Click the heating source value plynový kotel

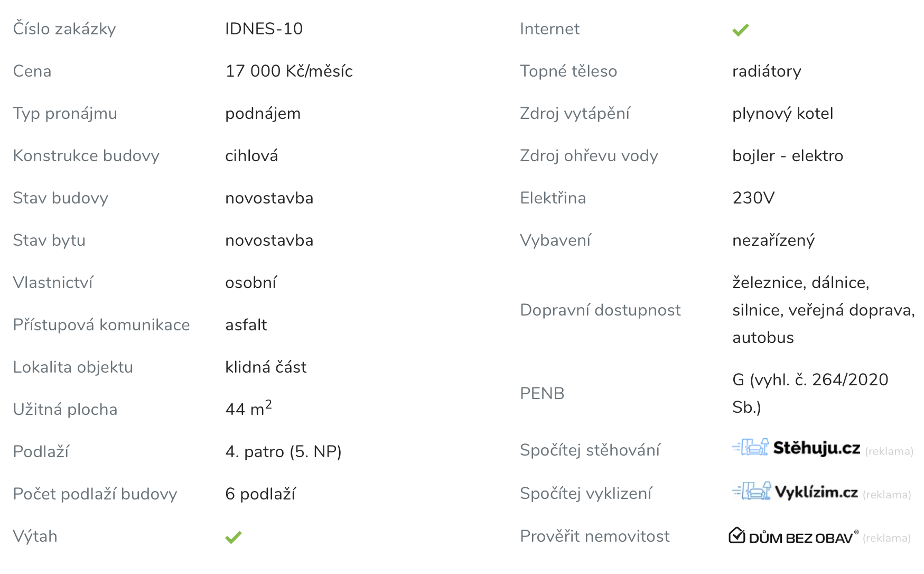(782, 113)
